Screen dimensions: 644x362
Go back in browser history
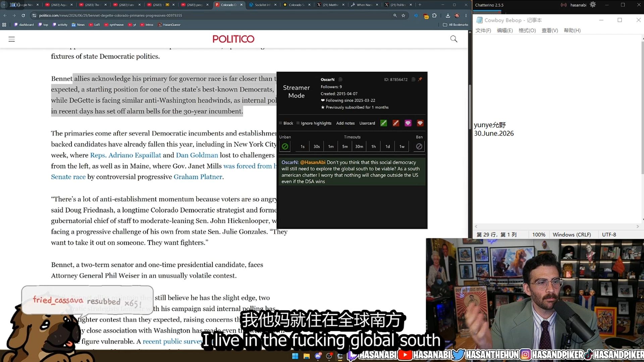pos(5,15)
